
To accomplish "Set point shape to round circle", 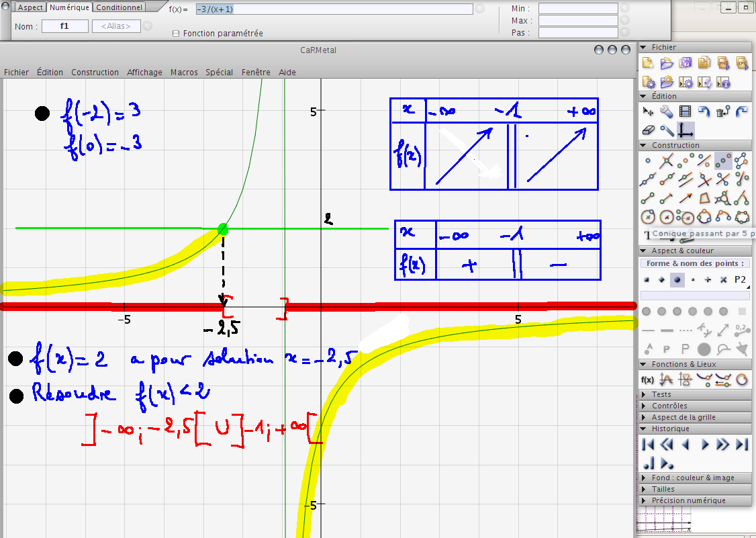I will (677, 280).
